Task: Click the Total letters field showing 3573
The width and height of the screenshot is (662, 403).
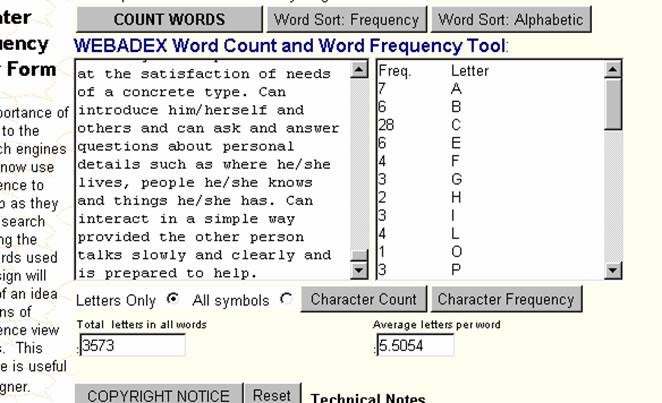Action: point(133,345)
